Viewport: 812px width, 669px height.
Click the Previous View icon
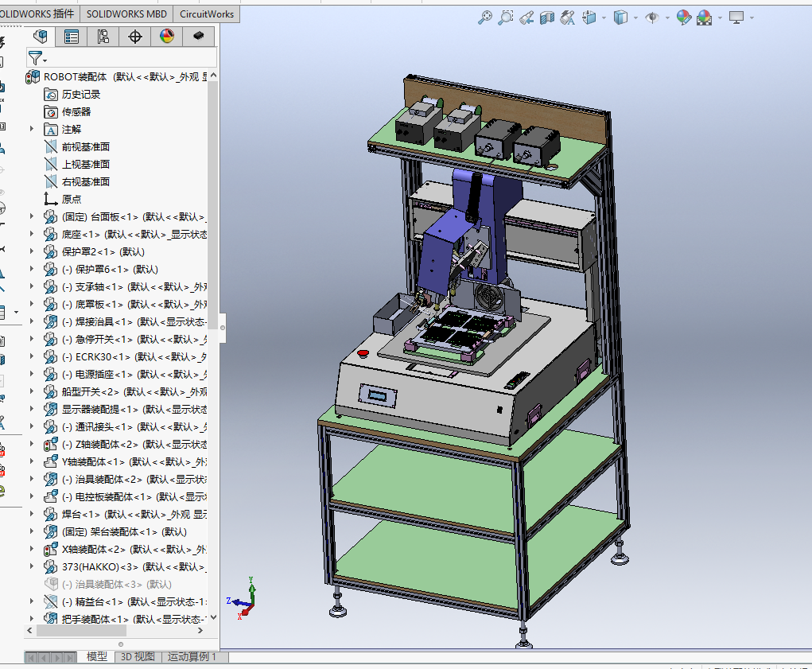(526, 18)
